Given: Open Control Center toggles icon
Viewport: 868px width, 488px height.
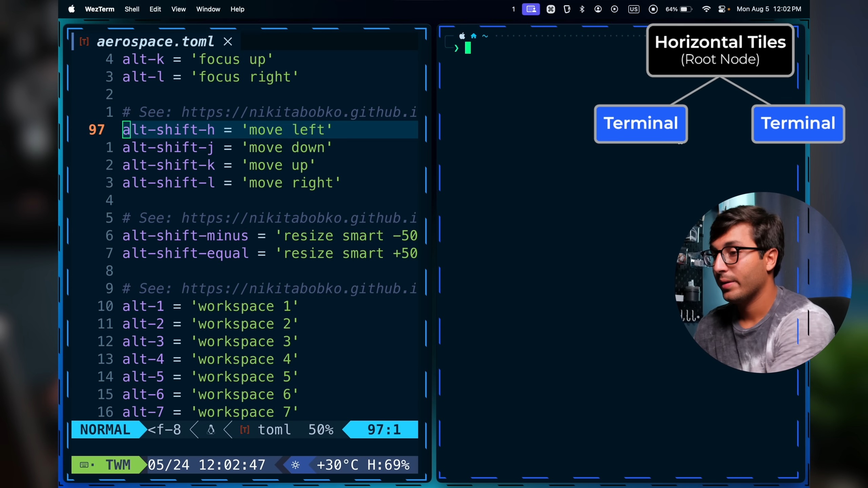Looking at the screenshot, I should click(722, 9).
